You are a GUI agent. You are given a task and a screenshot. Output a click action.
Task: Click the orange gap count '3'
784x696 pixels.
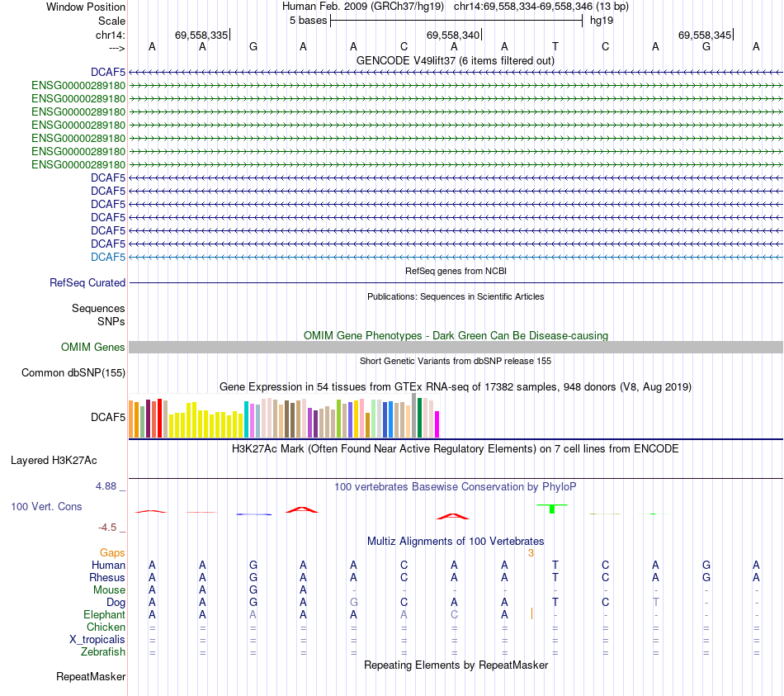click(531, 553)
